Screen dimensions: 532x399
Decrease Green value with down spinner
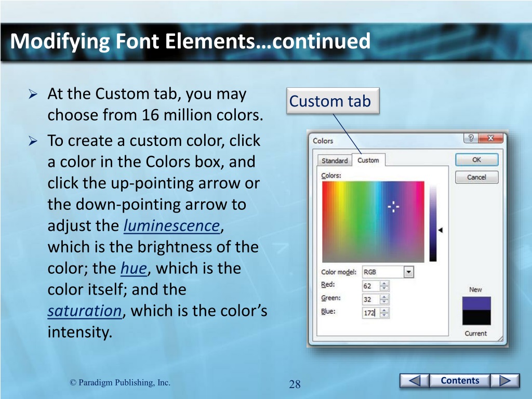click(384, 302)
